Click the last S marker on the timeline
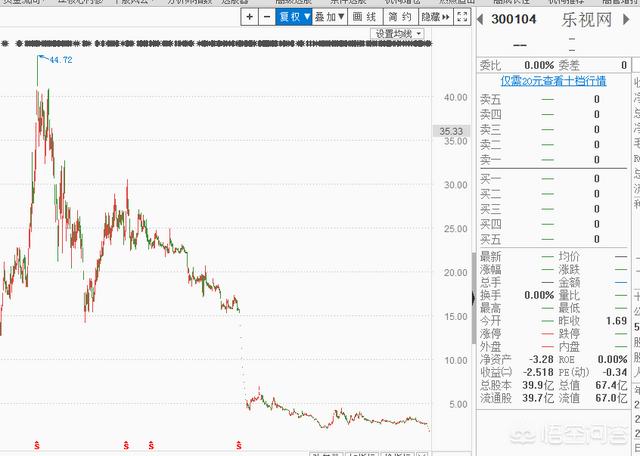The image size is (640, 456). 239,445
